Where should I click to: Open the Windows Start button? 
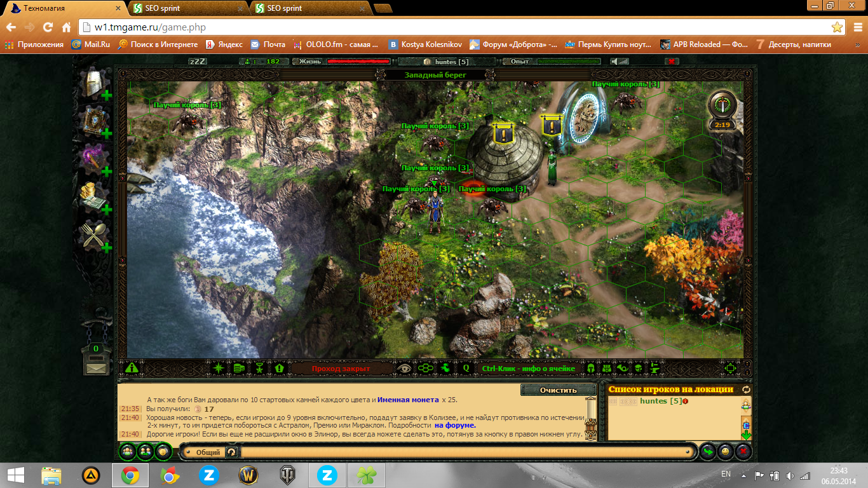(15, 475)
